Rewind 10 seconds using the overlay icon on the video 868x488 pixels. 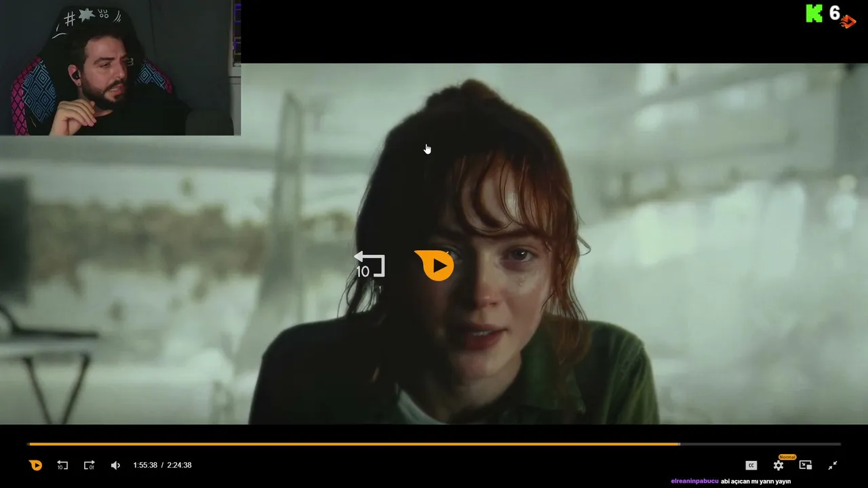point(370,264)
